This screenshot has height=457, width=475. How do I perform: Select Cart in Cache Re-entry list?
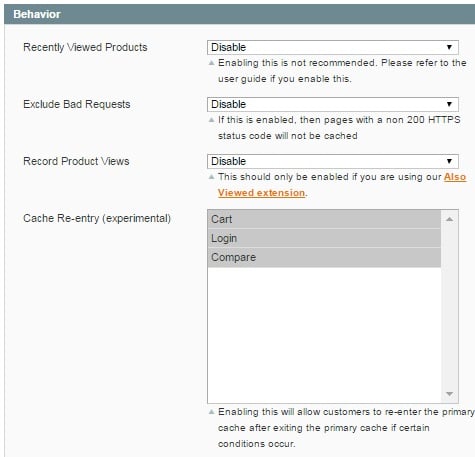(324, 219)
